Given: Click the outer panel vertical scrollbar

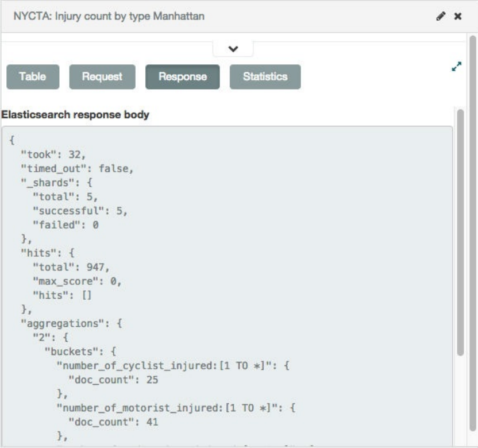Looking at the screenshot, I should pos(472,230).
